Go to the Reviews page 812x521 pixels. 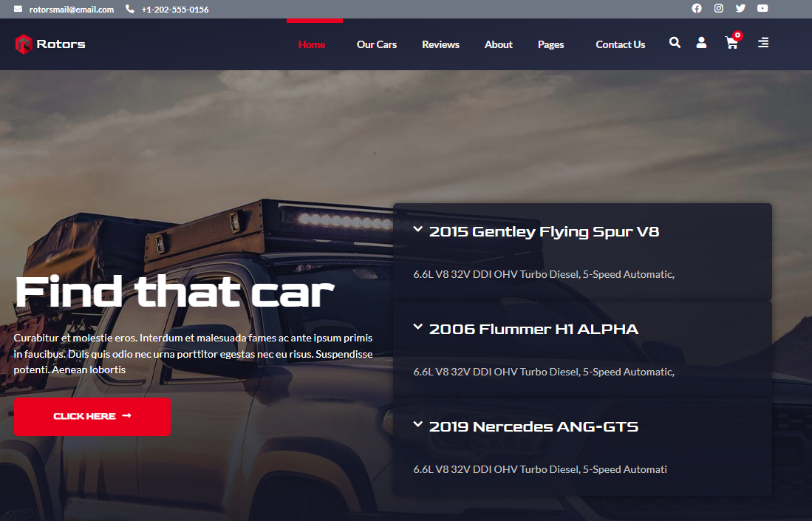[440, 44]
